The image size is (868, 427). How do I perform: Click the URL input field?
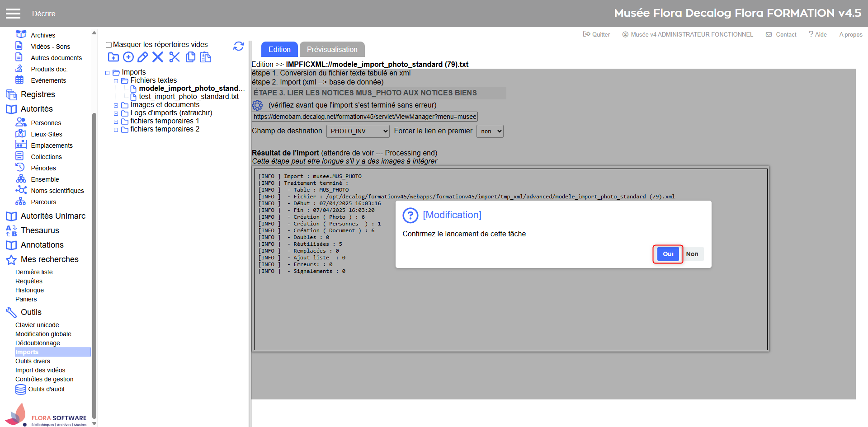coord(364,117)
